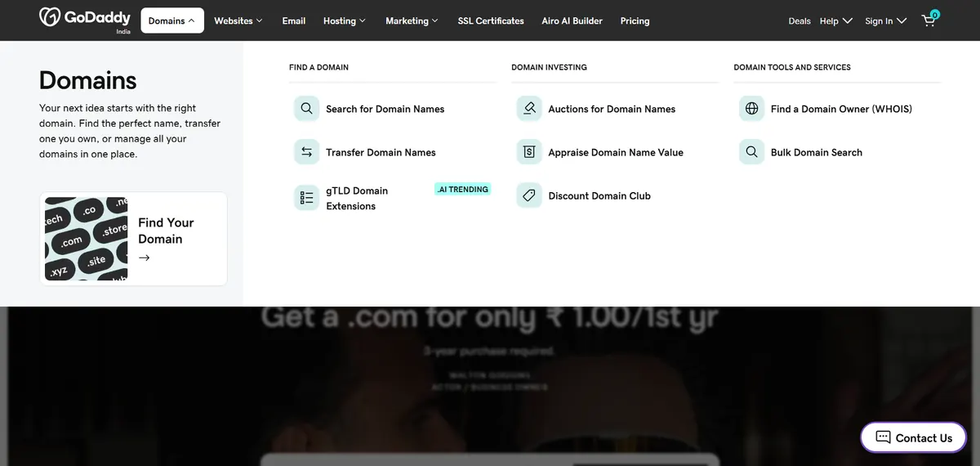Click the globe icon beside Find a Domain Owner

click(x=751, y=109)
